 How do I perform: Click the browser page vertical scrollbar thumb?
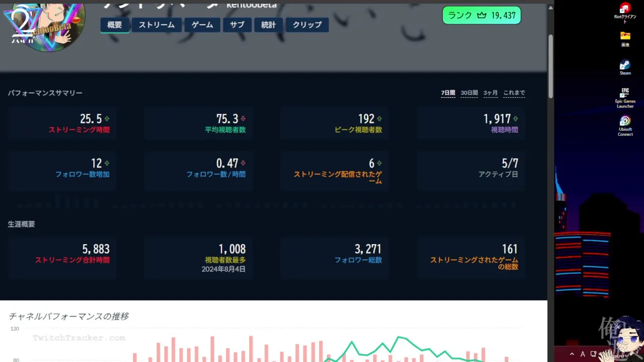point(550,66)
